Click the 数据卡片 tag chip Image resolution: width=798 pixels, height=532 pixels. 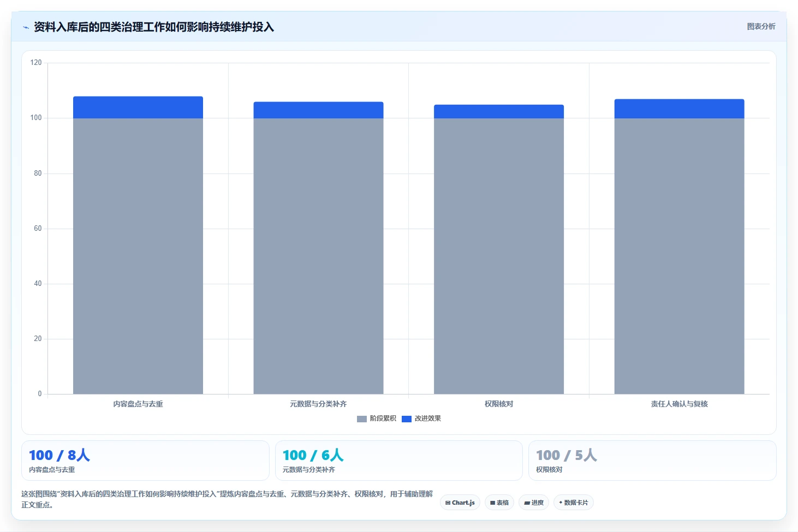(574, 503)
